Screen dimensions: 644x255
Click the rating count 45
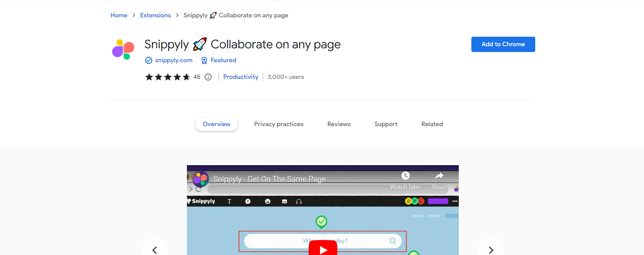pos(197,77)
